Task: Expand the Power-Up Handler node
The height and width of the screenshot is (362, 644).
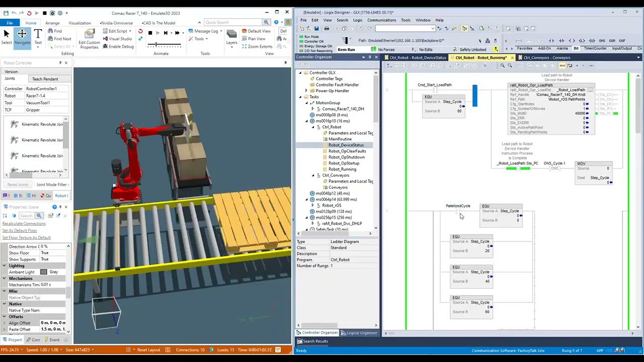Action: click(x=306, y=91)
